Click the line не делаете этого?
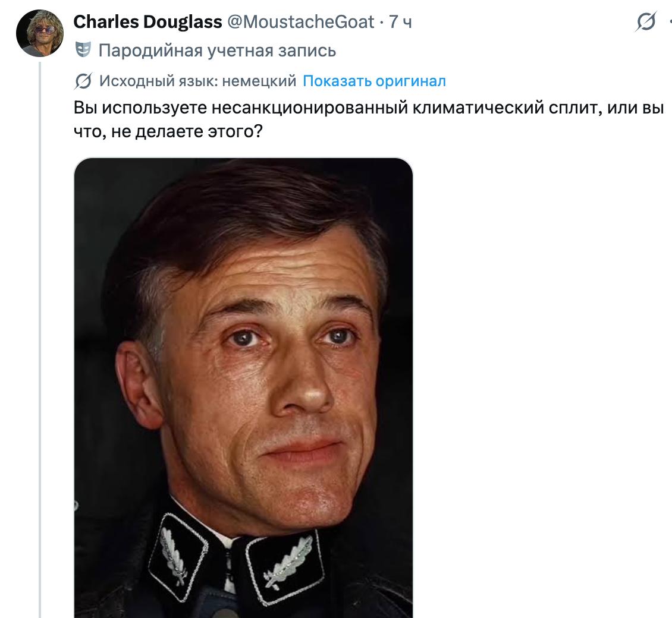Screen dimensions: 672x618 [x=168, y=131]
